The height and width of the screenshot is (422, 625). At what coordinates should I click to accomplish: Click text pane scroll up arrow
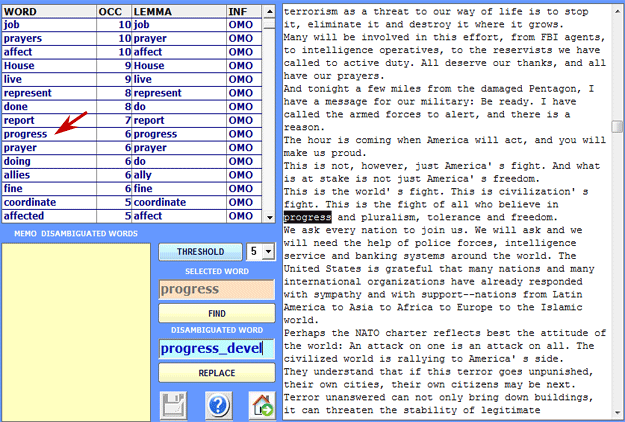coord(617,10)
